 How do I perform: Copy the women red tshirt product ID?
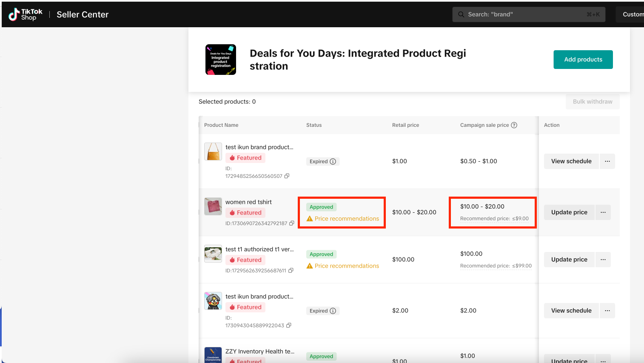pyautogui.click(x=292, y=223)
